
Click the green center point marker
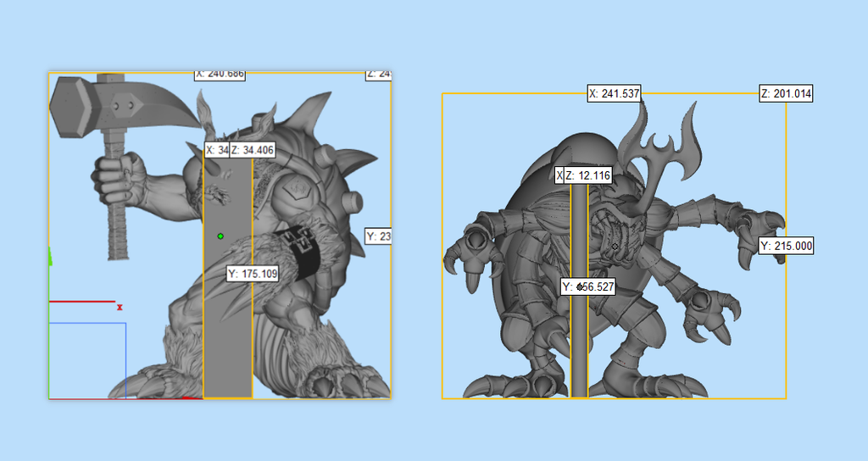[220, 236]
